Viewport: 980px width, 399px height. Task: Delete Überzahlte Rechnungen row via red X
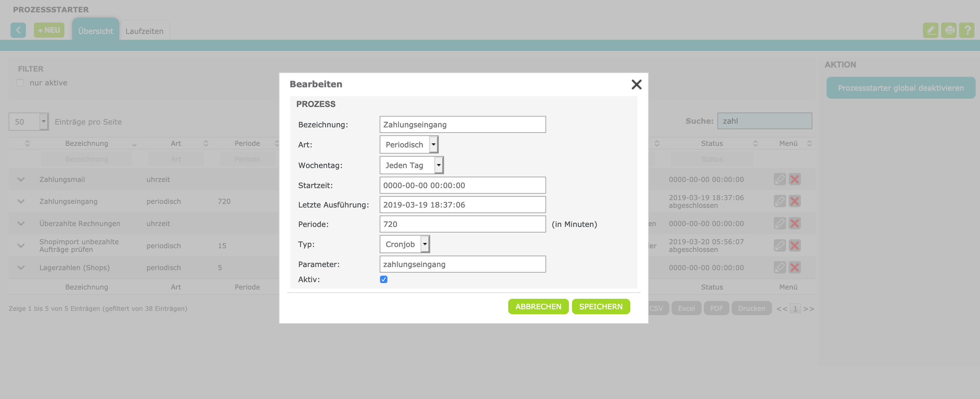click(794, 224)
